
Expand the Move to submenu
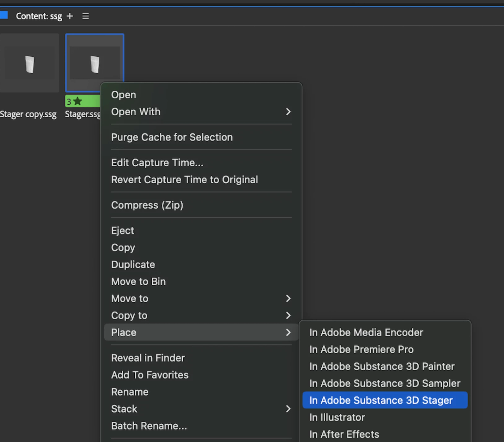point(201,298)
